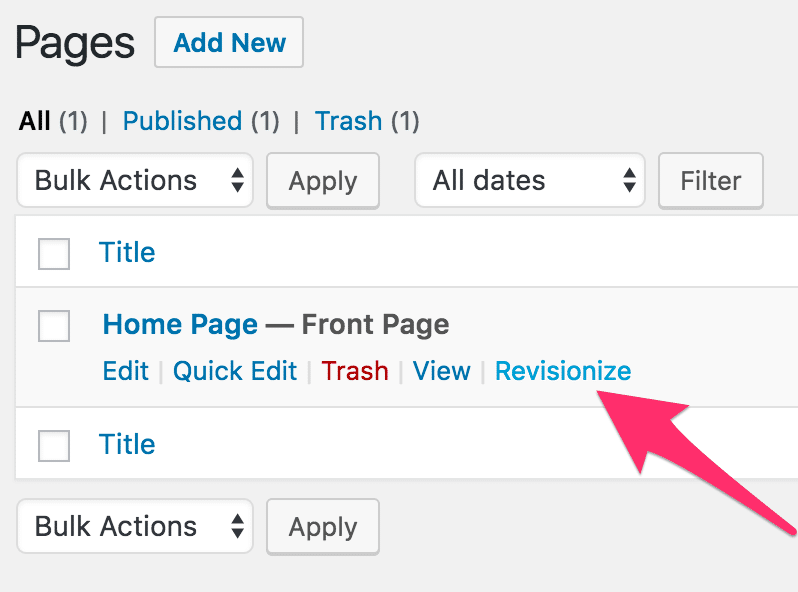The height and width of the screenshot is (592, 798).
Task: Open Quick Edit for Home Page
Action: pos(235,371)
